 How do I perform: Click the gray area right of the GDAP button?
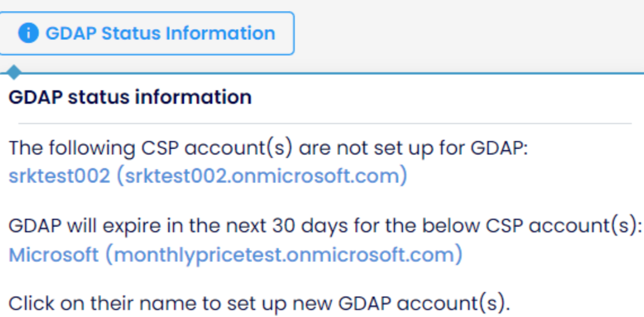click(469, 33)
